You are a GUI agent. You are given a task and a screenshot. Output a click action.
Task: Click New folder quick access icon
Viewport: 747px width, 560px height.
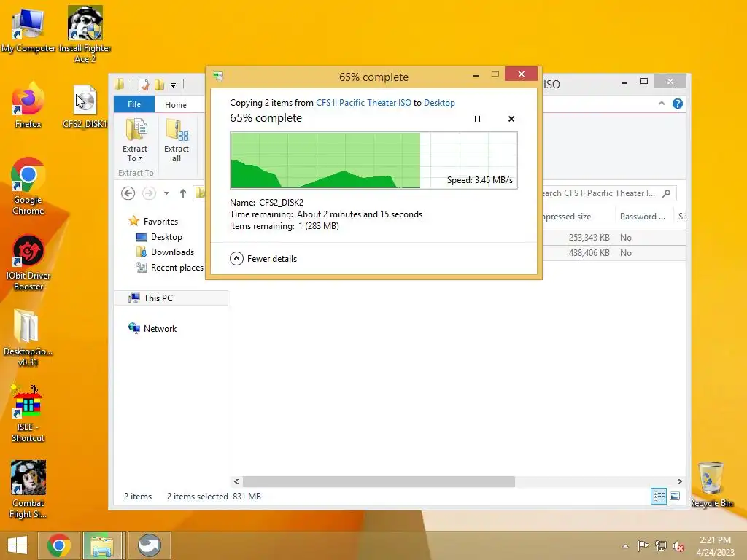pos(159,85)
